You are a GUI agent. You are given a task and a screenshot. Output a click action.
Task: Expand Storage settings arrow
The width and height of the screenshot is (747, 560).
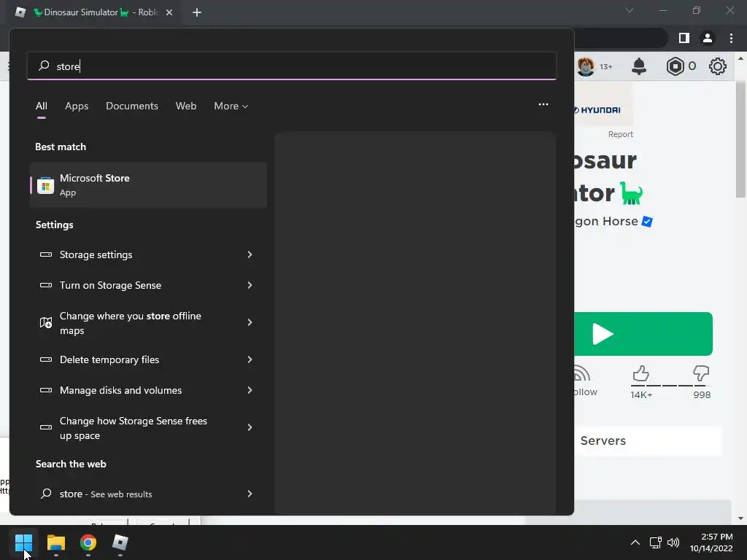249,254
